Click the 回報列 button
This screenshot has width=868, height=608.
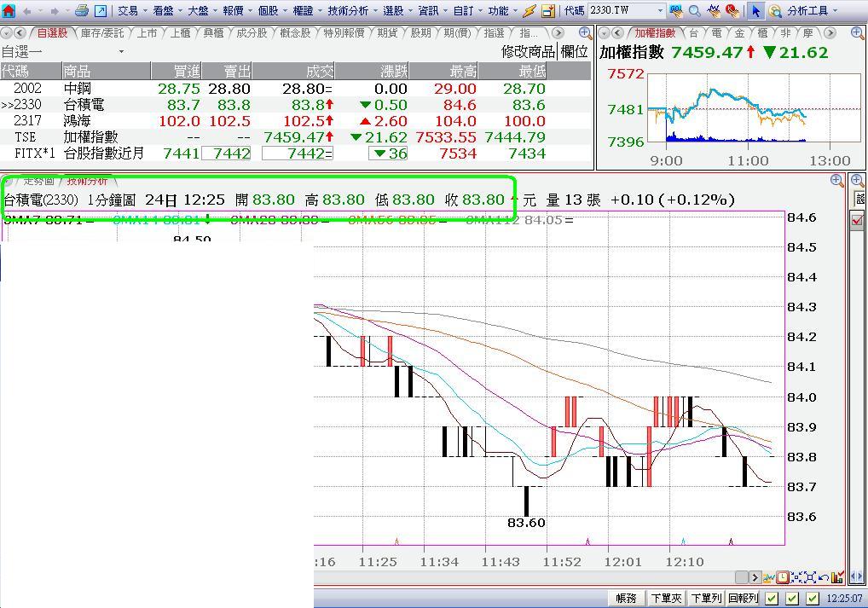pos(744,599)
